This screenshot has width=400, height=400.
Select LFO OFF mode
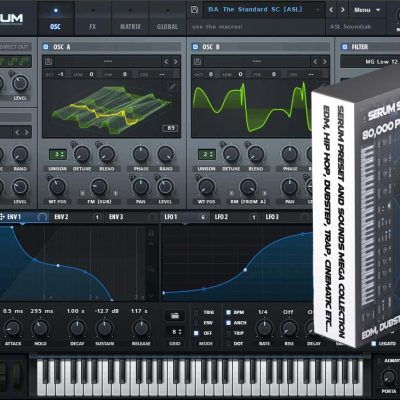pyautogui.click(x=196, y=333)
